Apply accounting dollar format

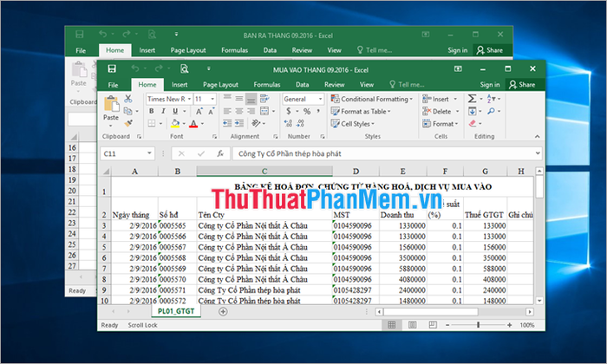click(289, 112)
